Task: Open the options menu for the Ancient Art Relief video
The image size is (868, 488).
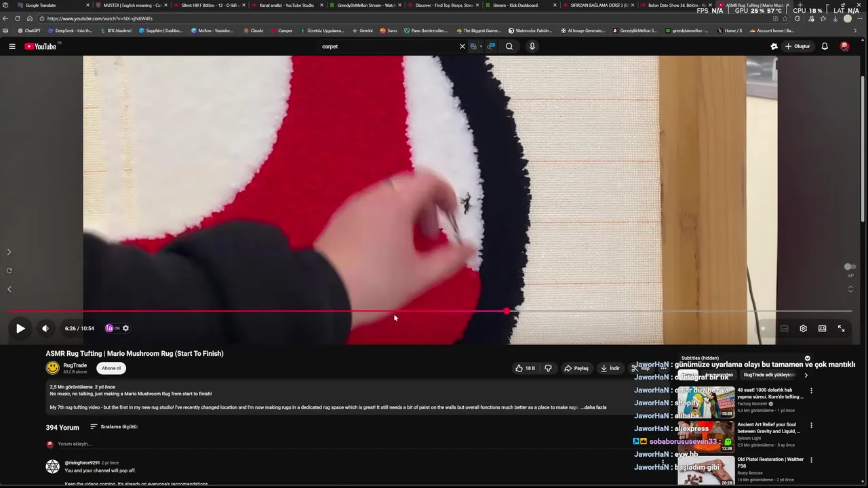Action: [811, 426]
